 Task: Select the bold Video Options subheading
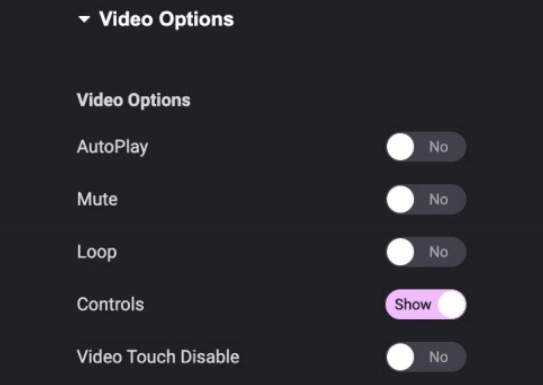(x=134, y=100)
